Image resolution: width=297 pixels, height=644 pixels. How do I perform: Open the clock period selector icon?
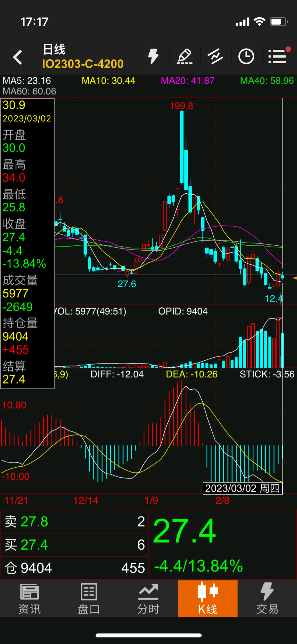tap(246, 56)
